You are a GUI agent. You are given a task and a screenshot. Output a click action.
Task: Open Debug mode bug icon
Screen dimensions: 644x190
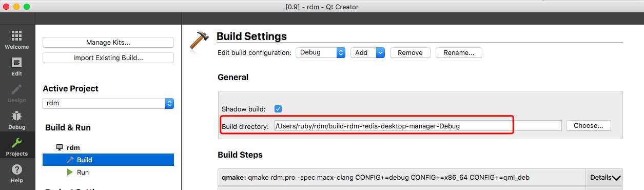click(17, 116)
